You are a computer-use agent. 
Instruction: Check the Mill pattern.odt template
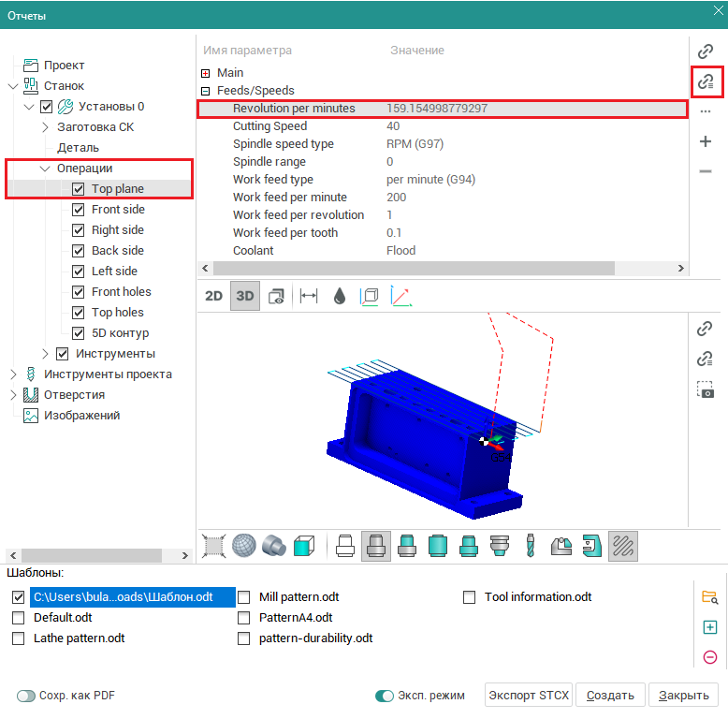pos(243,597)
